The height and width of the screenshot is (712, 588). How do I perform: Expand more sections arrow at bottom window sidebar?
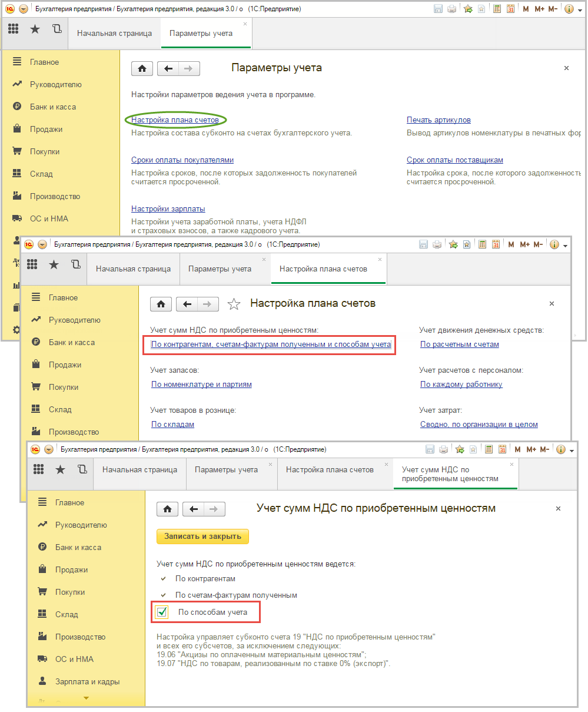click(x=86, y=699)
